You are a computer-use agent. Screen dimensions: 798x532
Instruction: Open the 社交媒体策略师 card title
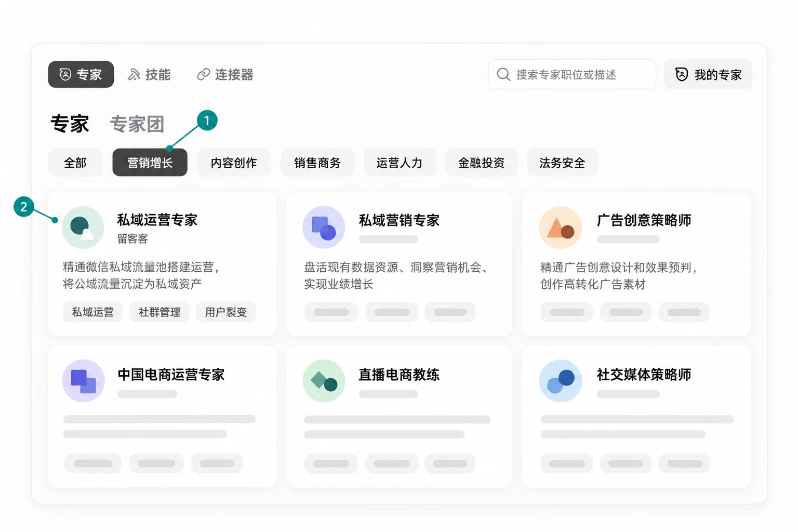644,375
